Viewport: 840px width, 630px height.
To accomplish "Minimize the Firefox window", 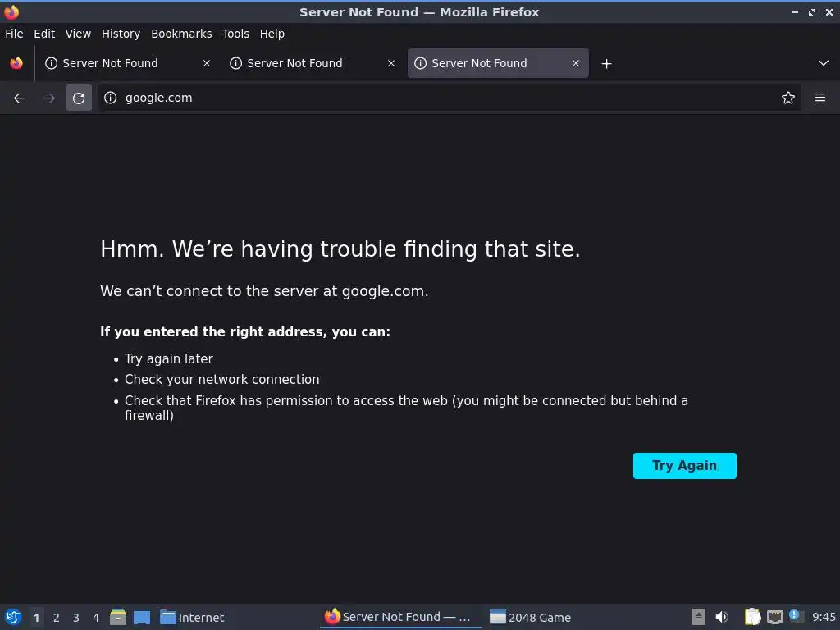I will pyautogui.click(x=795, y=11).
